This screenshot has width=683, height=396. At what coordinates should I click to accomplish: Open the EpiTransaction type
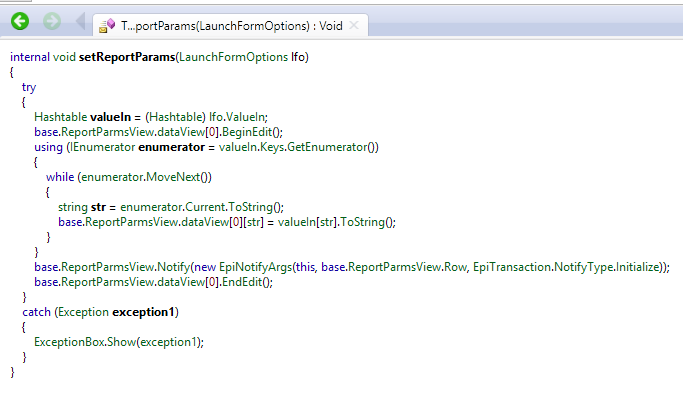click(512, 267)
